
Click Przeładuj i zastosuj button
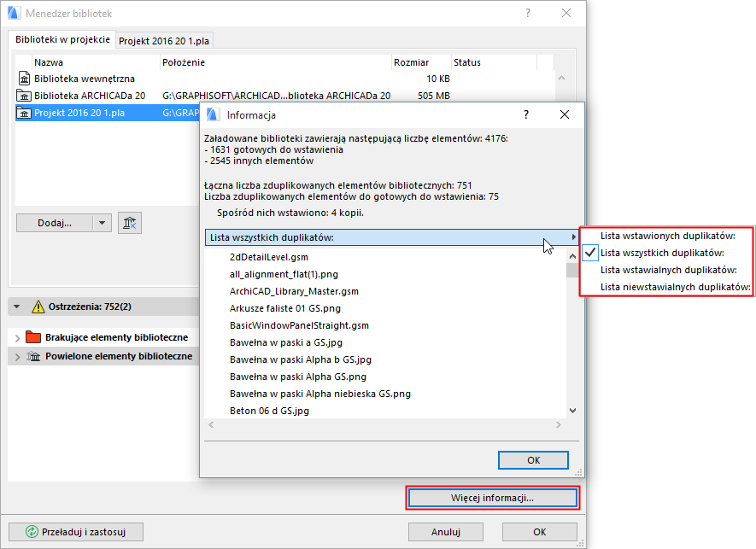pyautogui.click(x=76, y=532)
